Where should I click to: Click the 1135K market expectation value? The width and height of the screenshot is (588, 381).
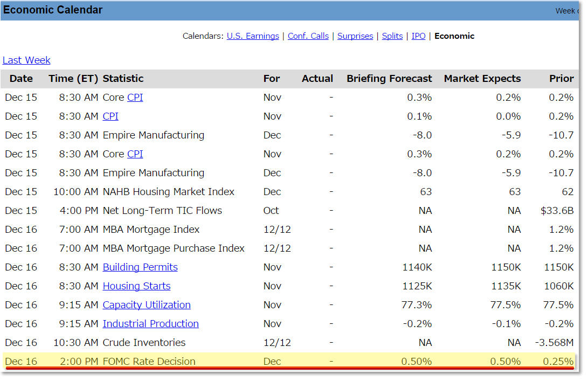tap(506, 286)
